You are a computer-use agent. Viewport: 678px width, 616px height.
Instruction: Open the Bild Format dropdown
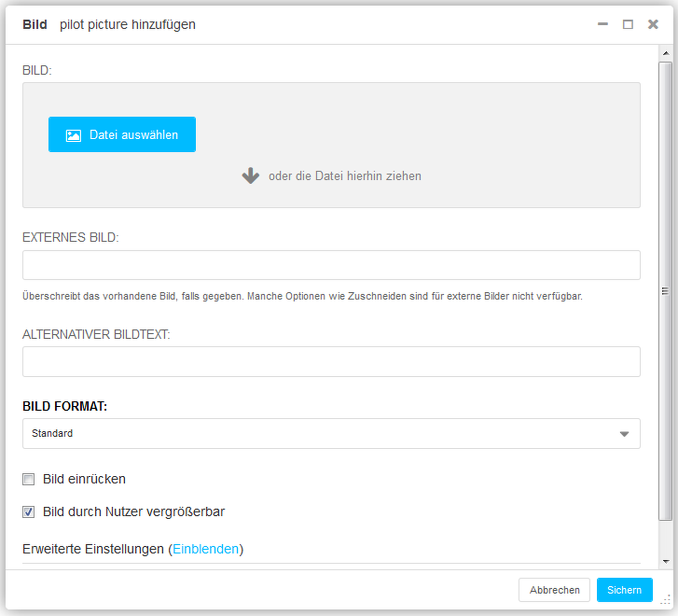point(331,433)
